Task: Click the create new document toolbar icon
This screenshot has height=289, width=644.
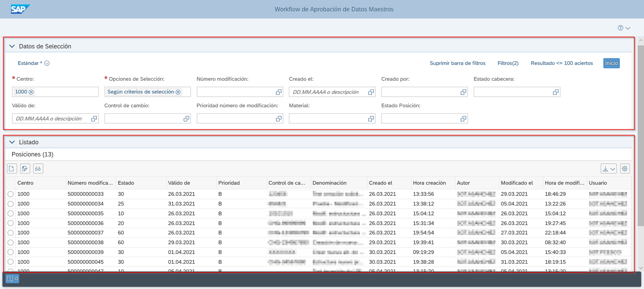Action: click(x=12, y=168)
